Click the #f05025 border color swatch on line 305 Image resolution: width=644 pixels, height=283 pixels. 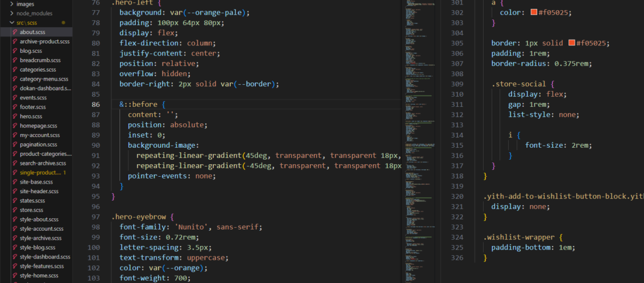pos(572,43)
